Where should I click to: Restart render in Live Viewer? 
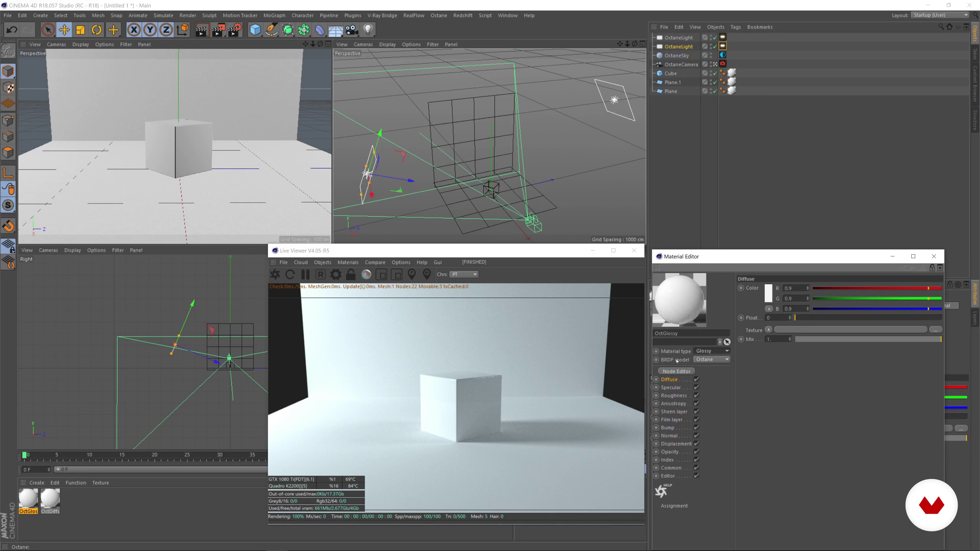(290, 274)
